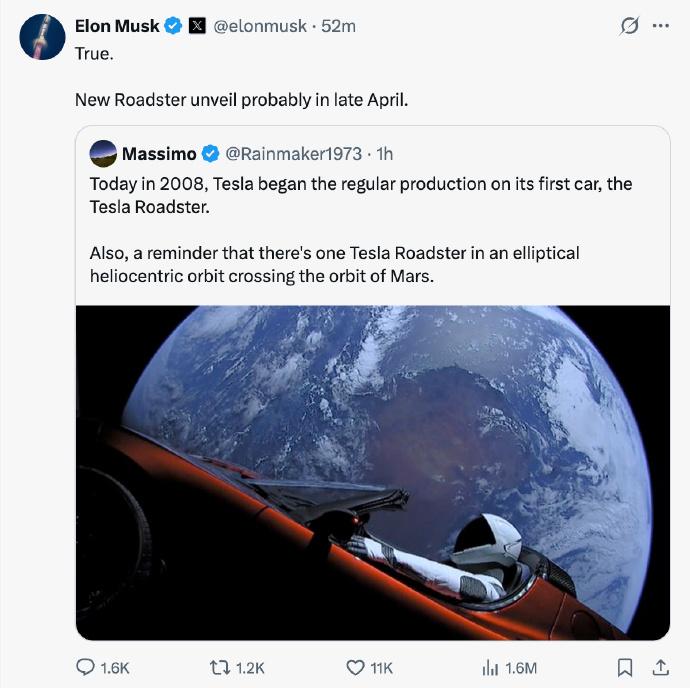This screenshot has width=690, height=688.
Task: Click the X affiliation badge
Action: tap(197, 26)
